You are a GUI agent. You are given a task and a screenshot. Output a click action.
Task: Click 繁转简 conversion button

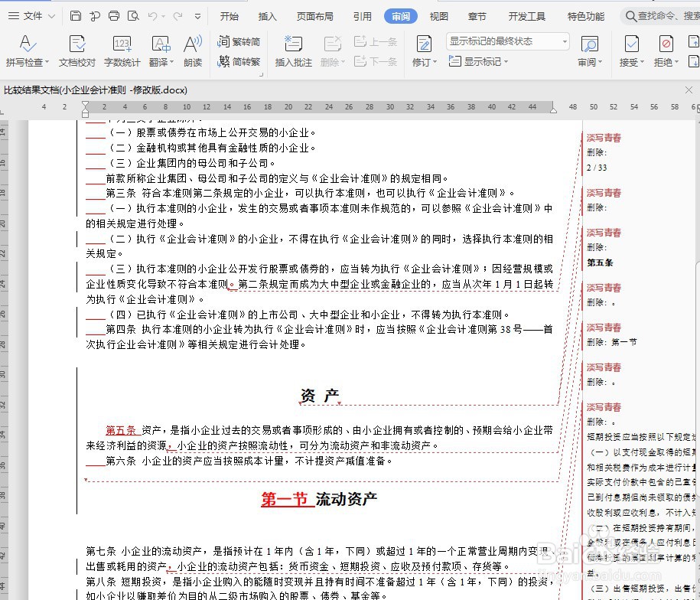tap(239, 41)
